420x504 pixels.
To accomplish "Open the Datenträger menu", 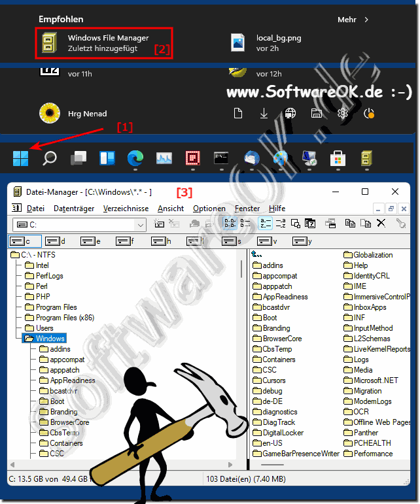I will coord(74,209).
